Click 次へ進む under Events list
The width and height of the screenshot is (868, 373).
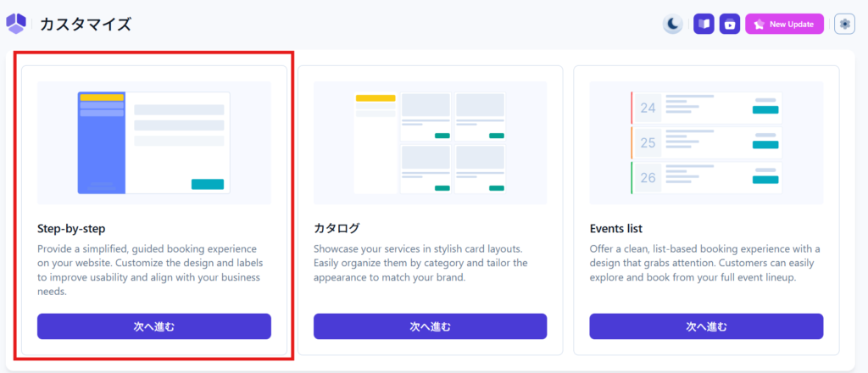[706, 326]
